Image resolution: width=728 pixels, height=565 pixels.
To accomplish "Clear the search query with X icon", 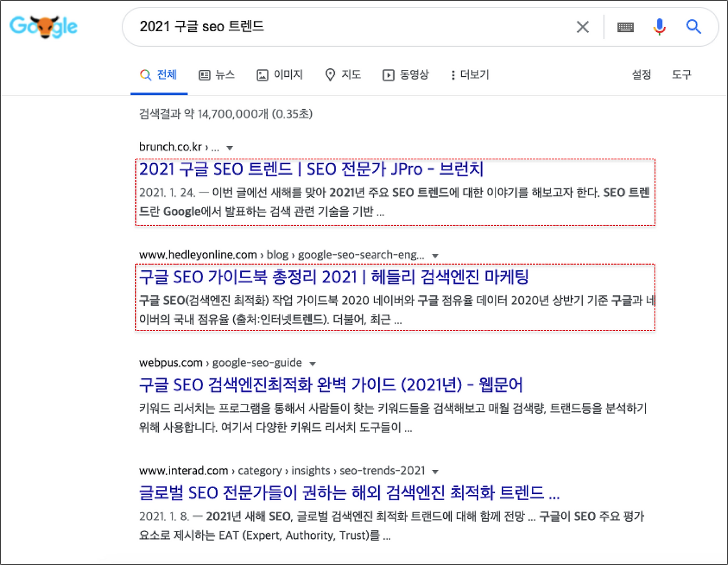I will [582, 27].
